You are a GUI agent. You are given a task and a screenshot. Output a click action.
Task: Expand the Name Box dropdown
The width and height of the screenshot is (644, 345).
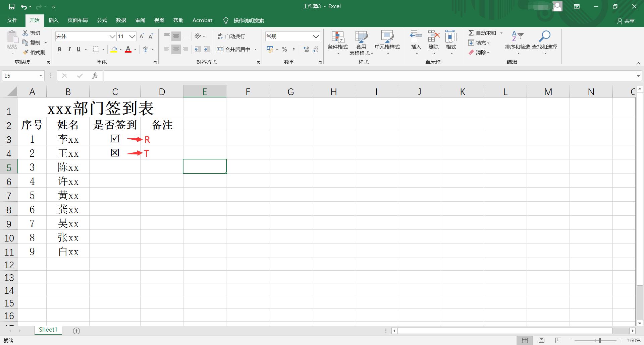(41, 76)
